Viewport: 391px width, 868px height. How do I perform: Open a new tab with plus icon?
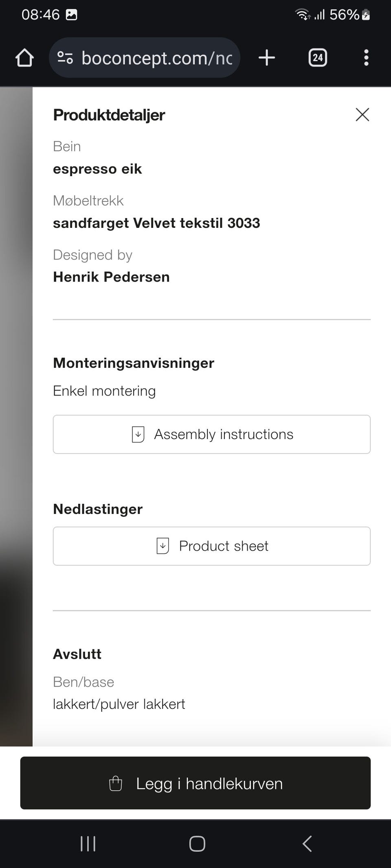pyautogui.click(x=267, y=58)
